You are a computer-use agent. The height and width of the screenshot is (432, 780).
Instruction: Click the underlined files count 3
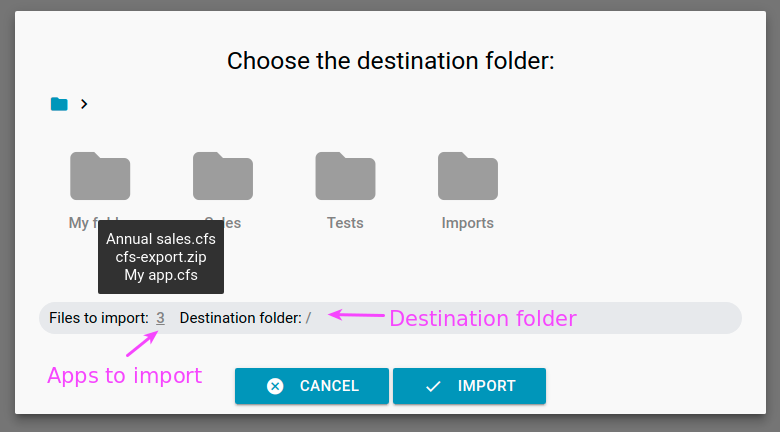coord(160,318)
